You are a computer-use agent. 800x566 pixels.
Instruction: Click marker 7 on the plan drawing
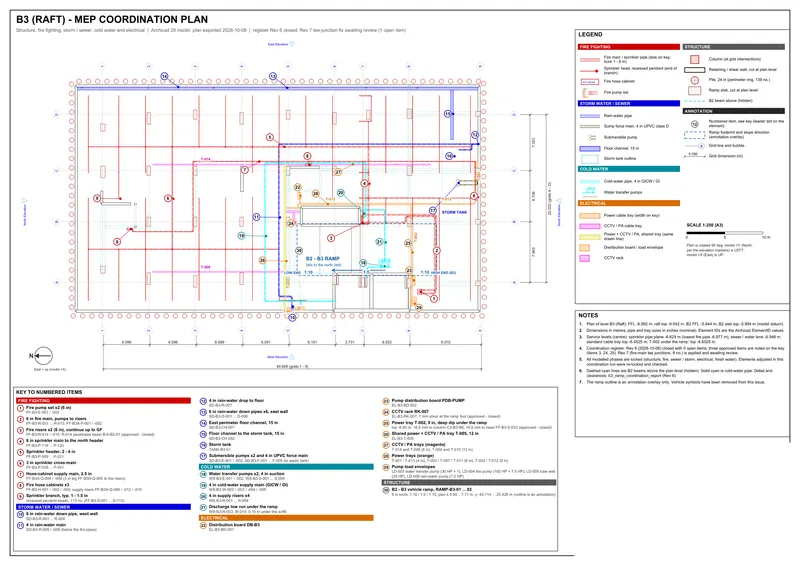[x=245, y=169]
